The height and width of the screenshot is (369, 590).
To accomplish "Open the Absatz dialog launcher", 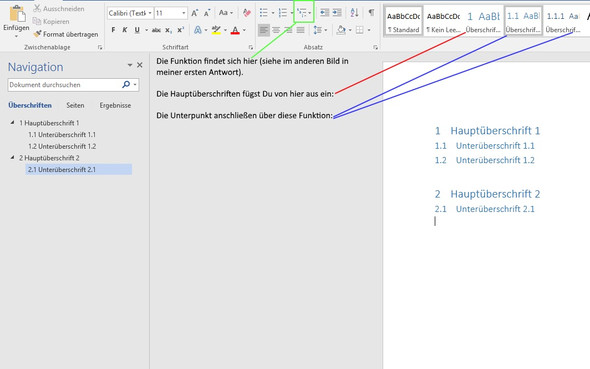I will click(x=375, y=47).
